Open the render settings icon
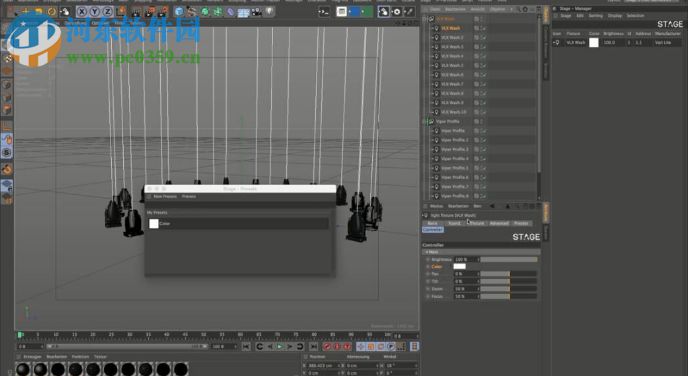Screen dimensions: 688x376 [162, 12]
